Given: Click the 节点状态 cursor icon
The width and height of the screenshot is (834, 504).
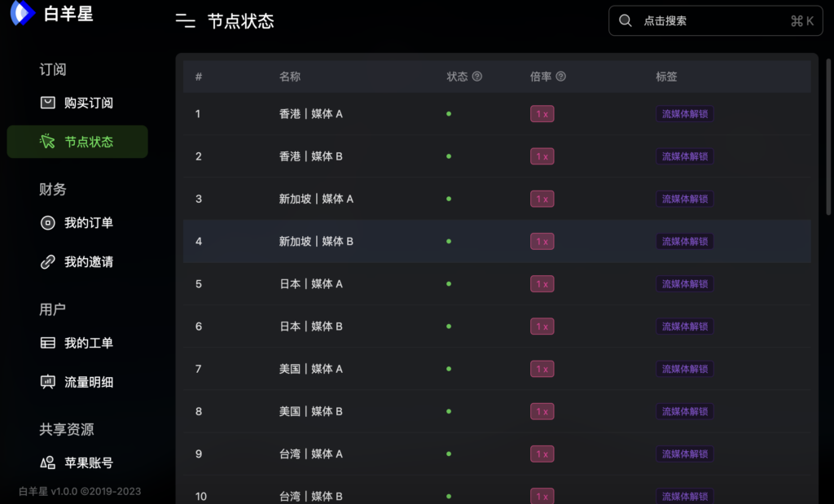Looking at the screenshot, I should click(x=48, y=142).
